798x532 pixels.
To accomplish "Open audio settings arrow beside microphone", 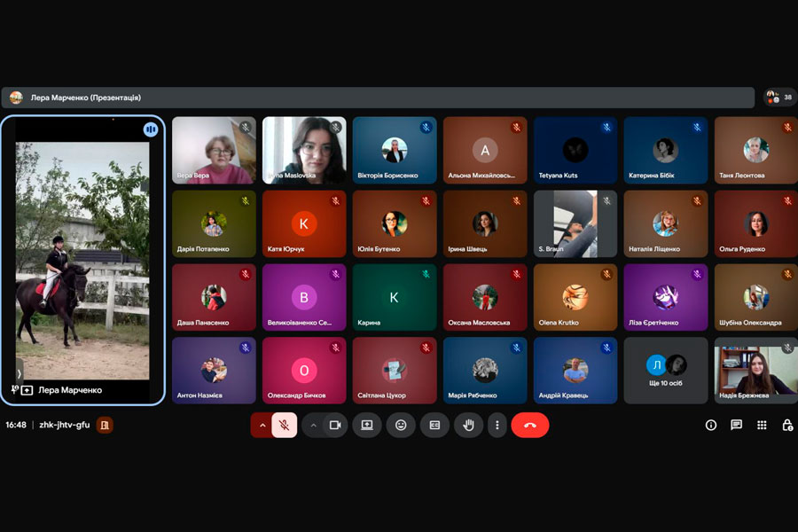I will click(262, 425).
